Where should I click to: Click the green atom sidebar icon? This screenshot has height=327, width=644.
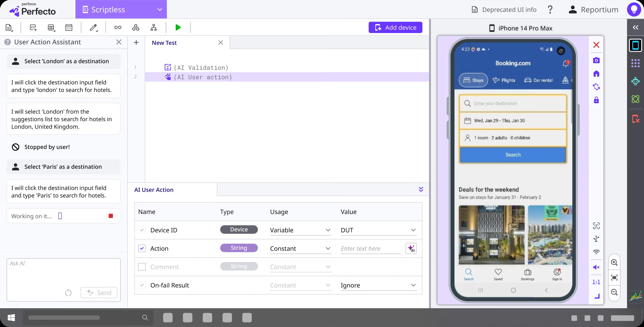click(635, 99)
